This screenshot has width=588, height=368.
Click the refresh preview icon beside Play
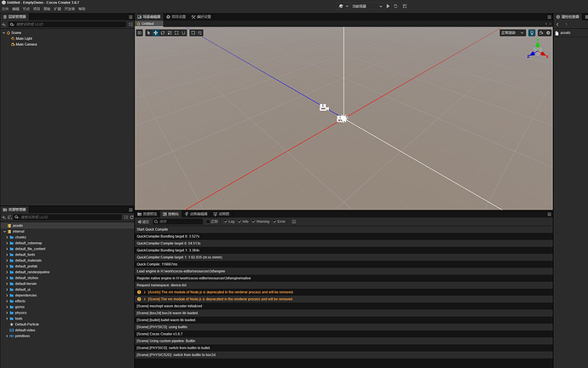395,6
